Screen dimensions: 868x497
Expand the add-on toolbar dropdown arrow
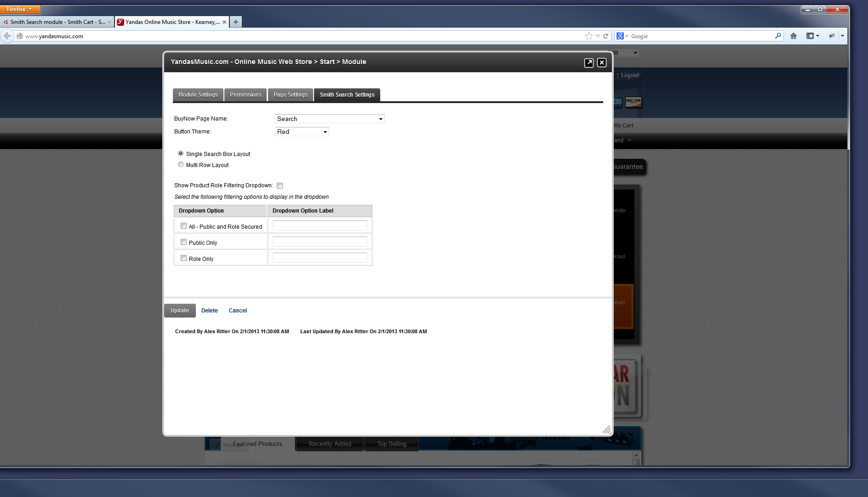point(842,36)
